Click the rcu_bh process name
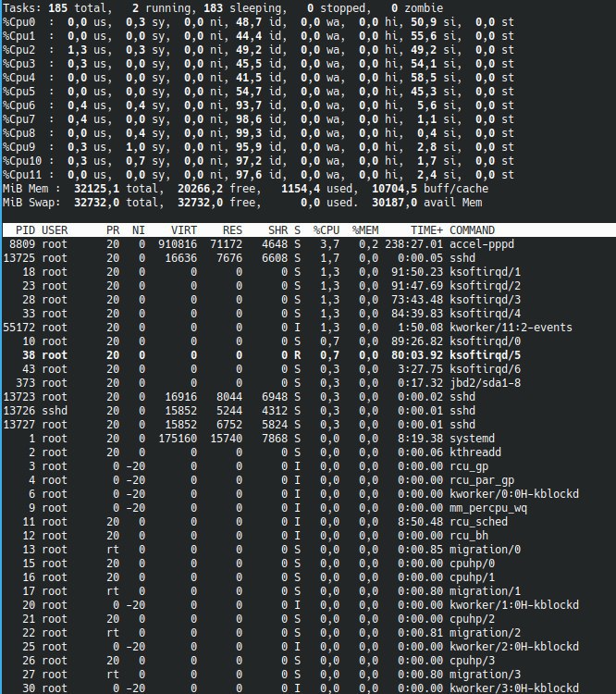The width and height of the screenshot is (616, 694). [x=469, y=536]
